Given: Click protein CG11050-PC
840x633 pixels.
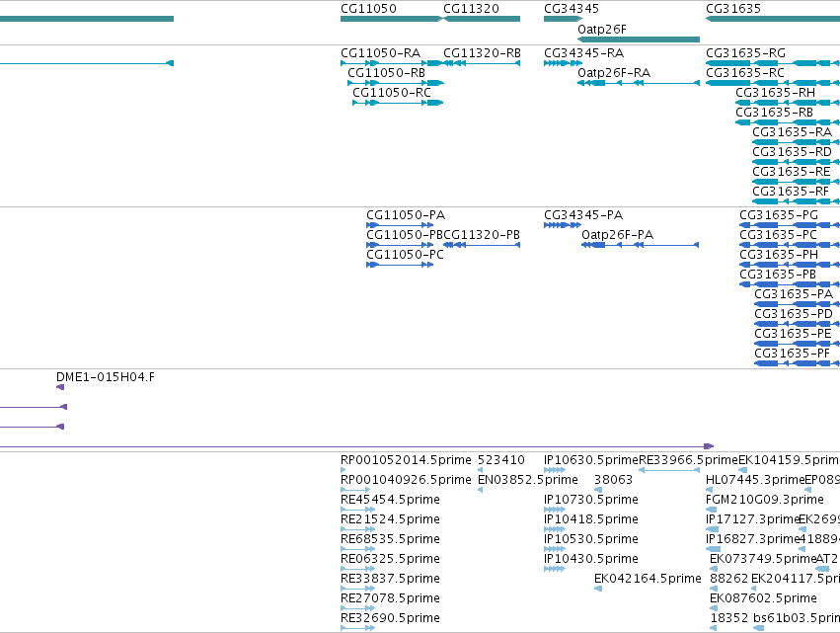Looking at the screenshot, I should 400,265.
